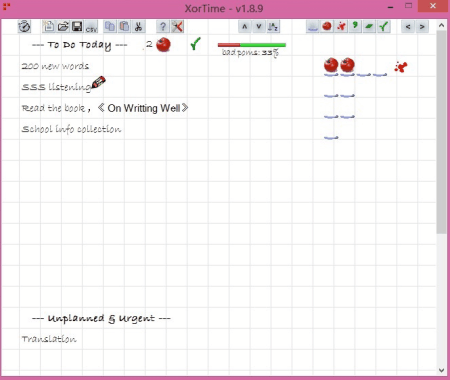Click the vertical scrollbar thumb

[x=441, y=133]
